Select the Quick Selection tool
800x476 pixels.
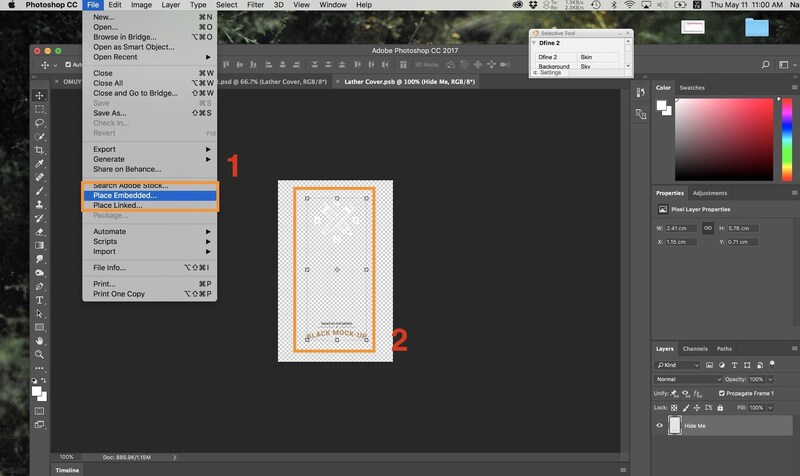pos(39,137)
